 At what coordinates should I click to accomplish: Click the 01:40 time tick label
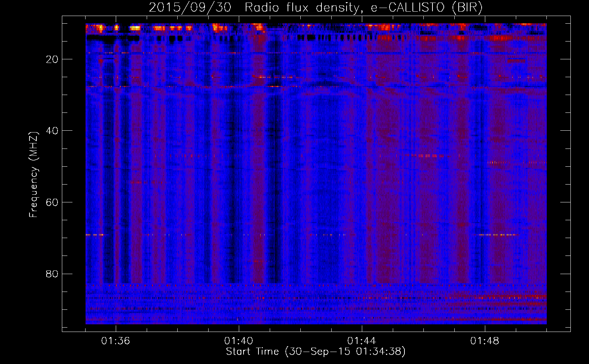pyautogui.click(x=239, y=341)
